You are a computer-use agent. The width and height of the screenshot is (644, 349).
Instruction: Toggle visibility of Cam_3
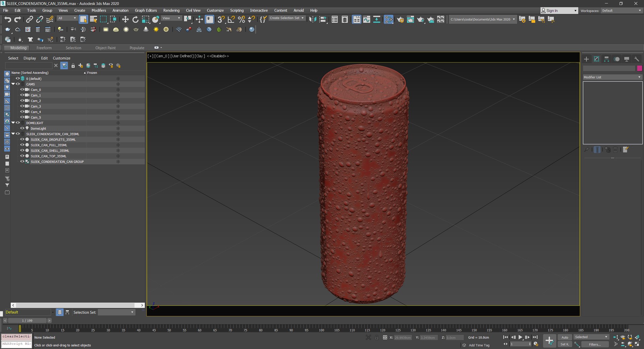[22, 106]
